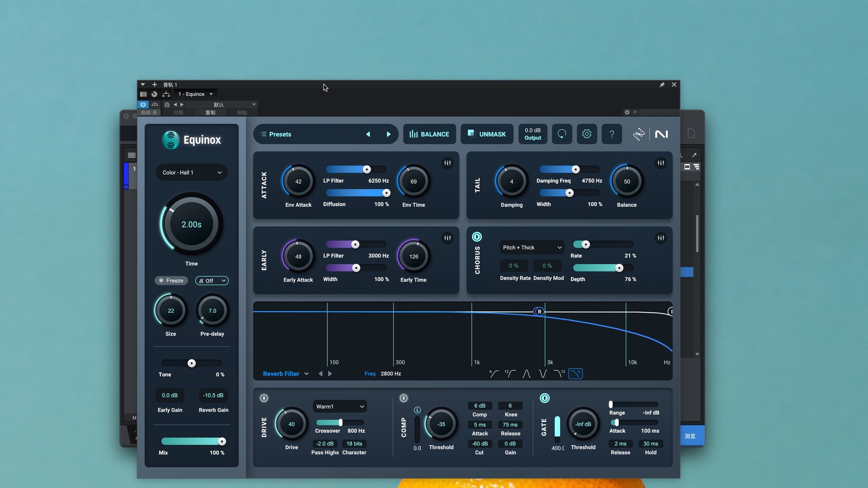Click the Chorus Depth slider handle
The image size is (868, 488).
pyautogui.click(x=619, y=268)
